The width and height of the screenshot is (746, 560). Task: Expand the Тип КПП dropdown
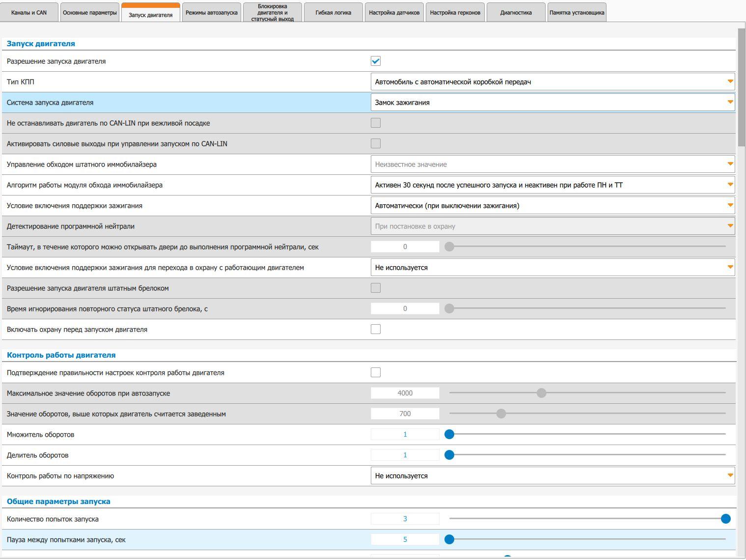coord(553,82)
